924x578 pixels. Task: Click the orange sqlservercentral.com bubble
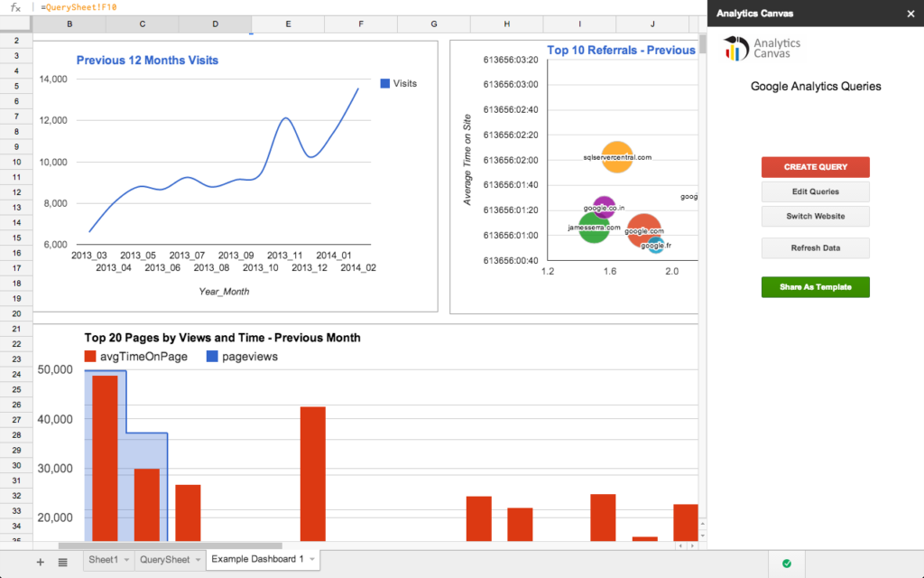click(x=617, y=157)
